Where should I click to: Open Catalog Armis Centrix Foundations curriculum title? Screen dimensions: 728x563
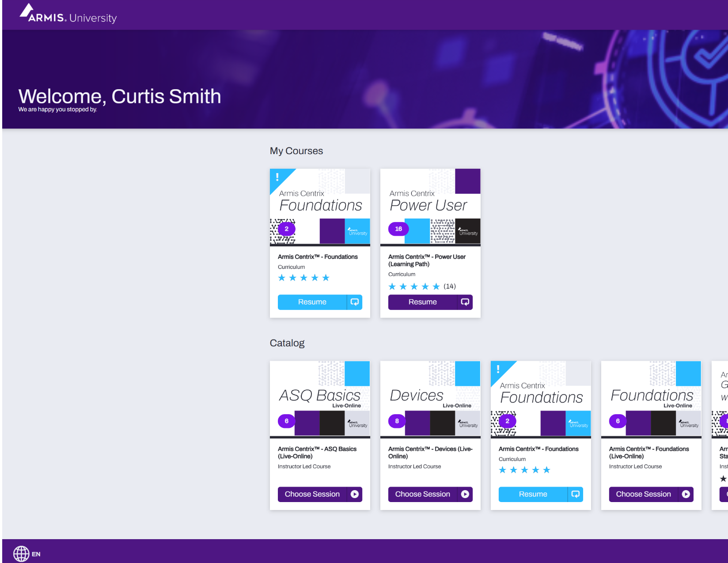point(538,449)
